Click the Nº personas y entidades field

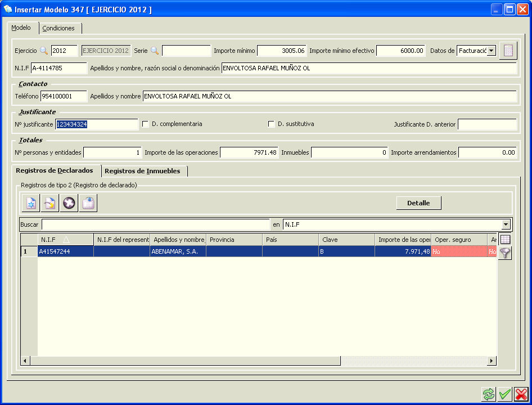(112, 152)
